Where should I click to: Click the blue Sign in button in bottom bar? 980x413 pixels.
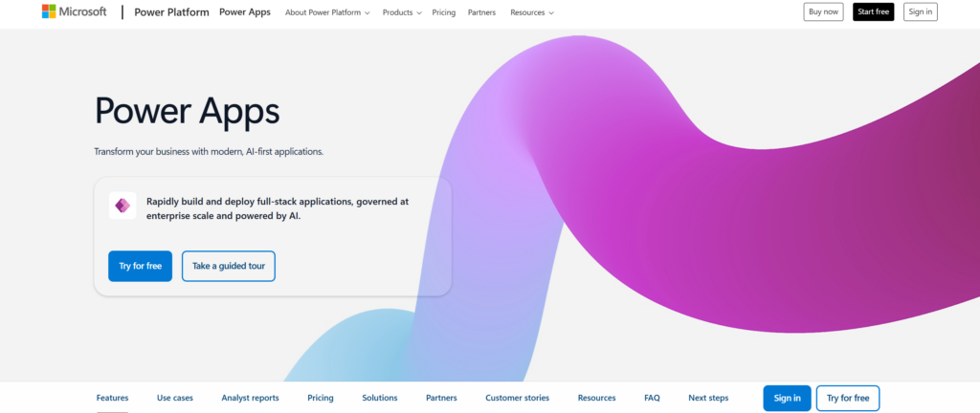(x=787, y=398)
